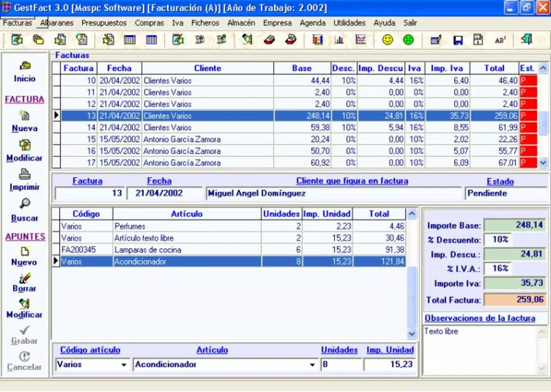551x392 pixels.
Task: Open the line chart toolbar icon
Action: pos(360,40)
